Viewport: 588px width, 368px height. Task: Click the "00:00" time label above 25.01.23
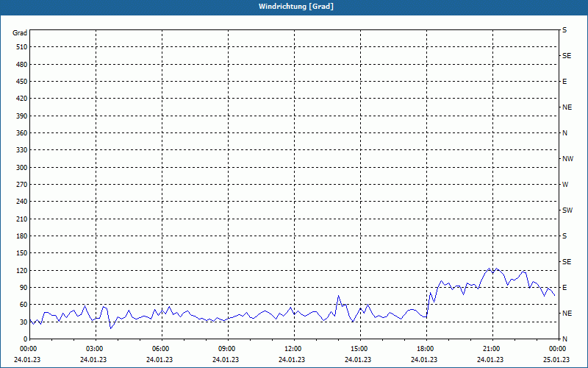[557, 349]
